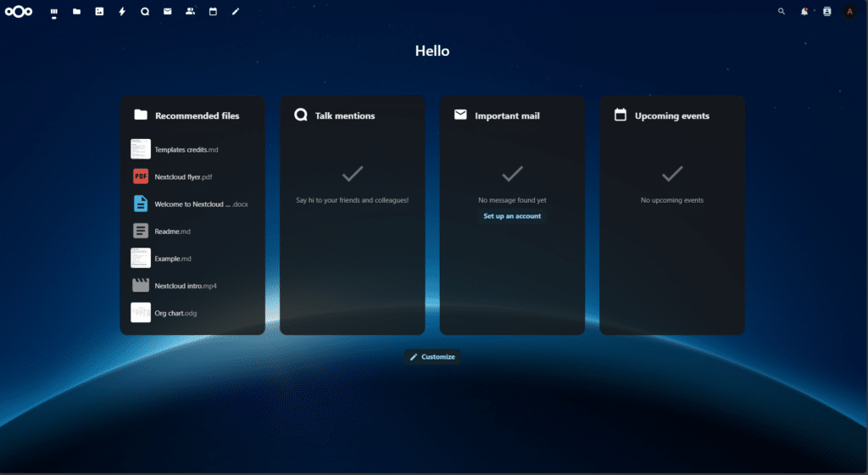Open the Dashboard app icon
The width and height of the screenshot is (868, 475).
(x=53, y=11)
